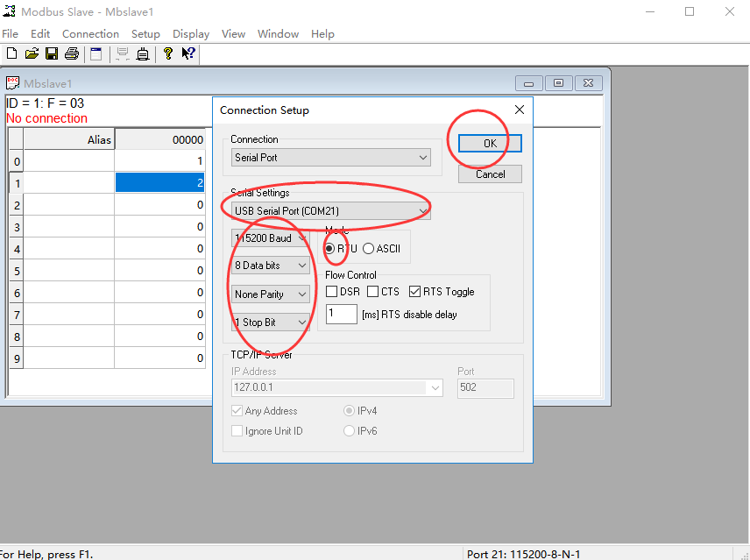The image size is (750, 560).
Task: Enable the DSR flow control checkbox
Action: point(332,292)
